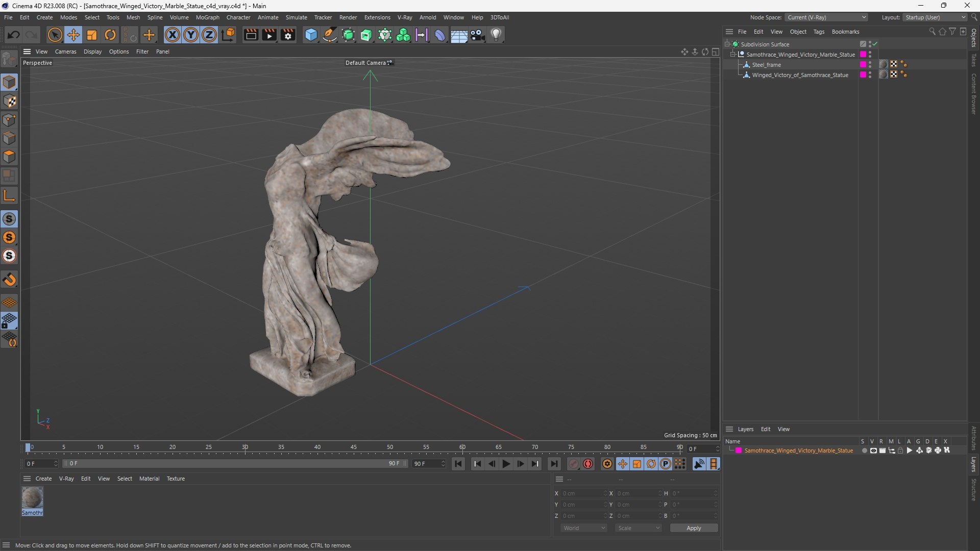The height and width of the screenshot is (551, 980).
Task: Open Material Manager hamburger menu
Action: click(27, 479)
